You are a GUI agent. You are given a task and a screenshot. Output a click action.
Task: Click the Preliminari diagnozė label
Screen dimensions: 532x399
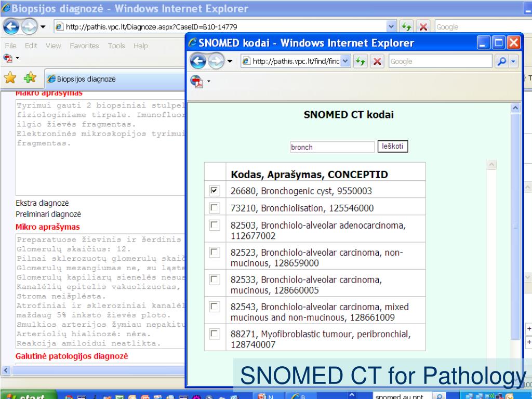click(48, 215)
